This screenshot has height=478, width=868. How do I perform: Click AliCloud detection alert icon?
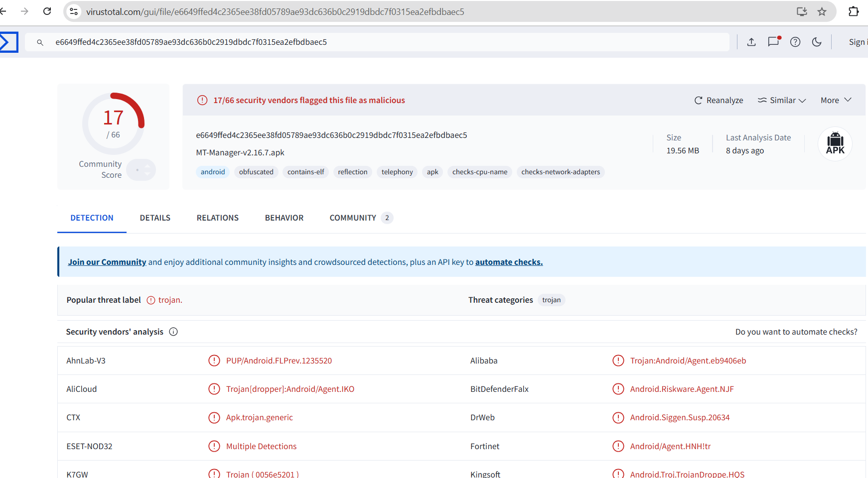pyautogui.click(x=214, y=389)
